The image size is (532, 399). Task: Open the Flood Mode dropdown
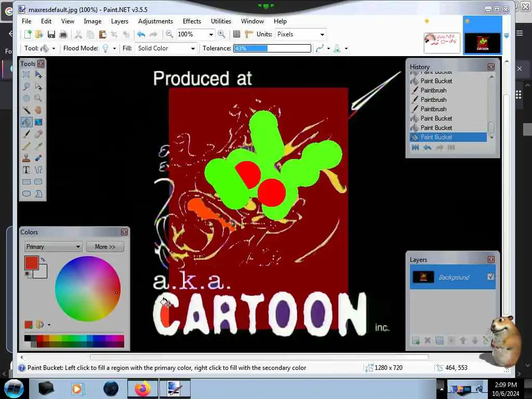coord(114,48)
